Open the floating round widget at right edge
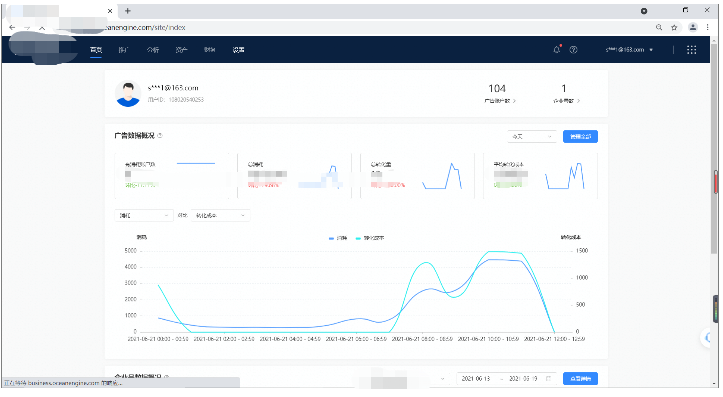Image resolution: width=723 pixels, height=397 pixels. click(708, 338)
